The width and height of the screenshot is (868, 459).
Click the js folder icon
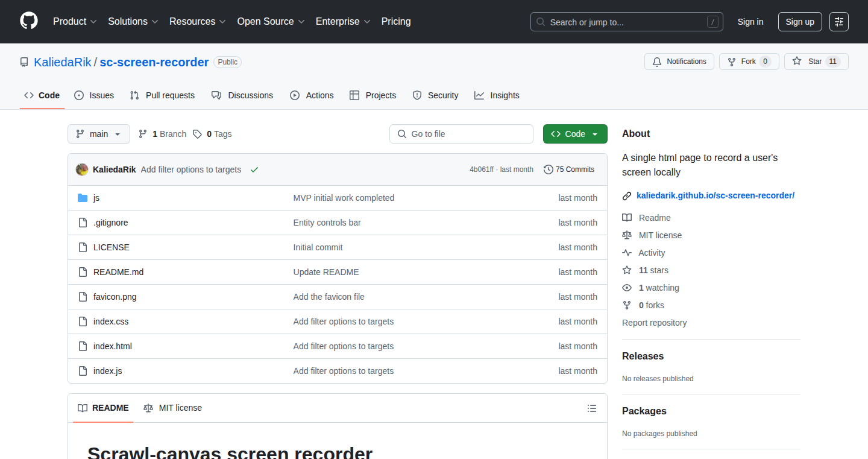[x=83, y=198]
